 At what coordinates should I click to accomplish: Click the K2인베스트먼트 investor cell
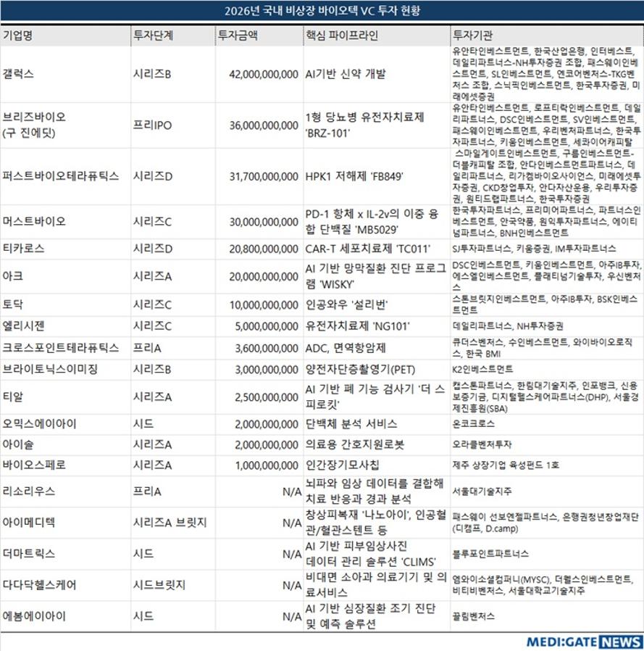point(482,369)
